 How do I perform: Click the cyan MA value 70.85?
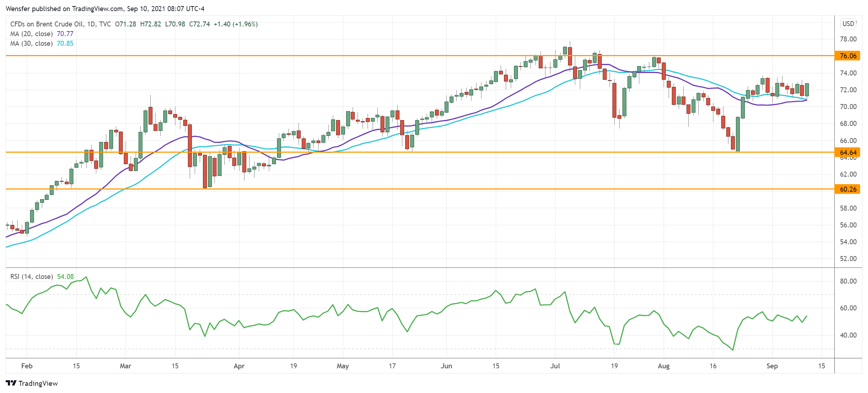coord(65,44)
